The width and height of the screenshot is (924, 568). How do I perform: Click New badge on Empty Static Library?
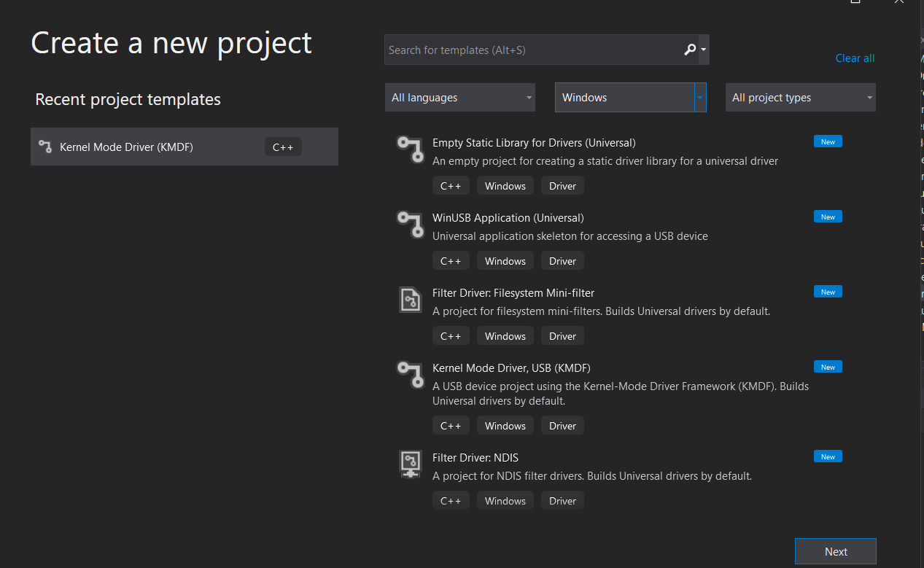828,141
